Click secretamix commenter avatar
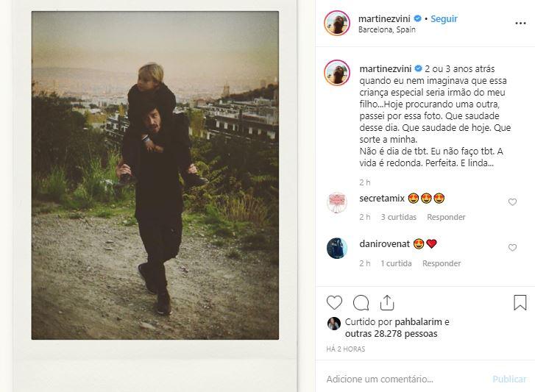This screenshot has width=535, height=392. pos(337,203)
